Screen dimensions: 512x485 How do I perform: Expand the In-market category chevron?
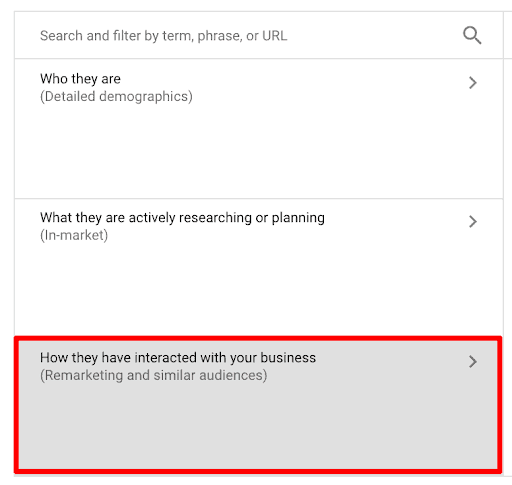point(472,222)
